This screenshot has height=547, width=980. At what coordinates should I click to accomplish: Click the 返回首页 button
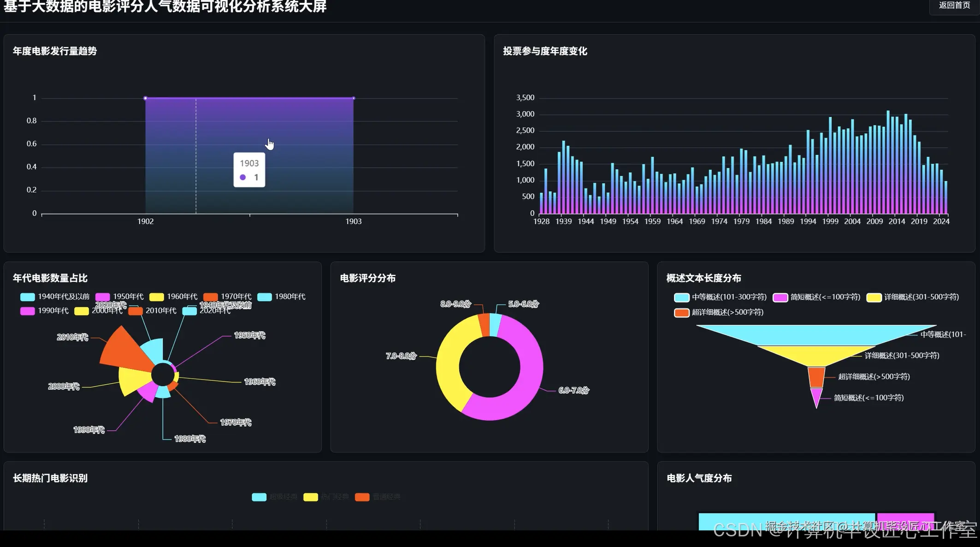point(955,6)
